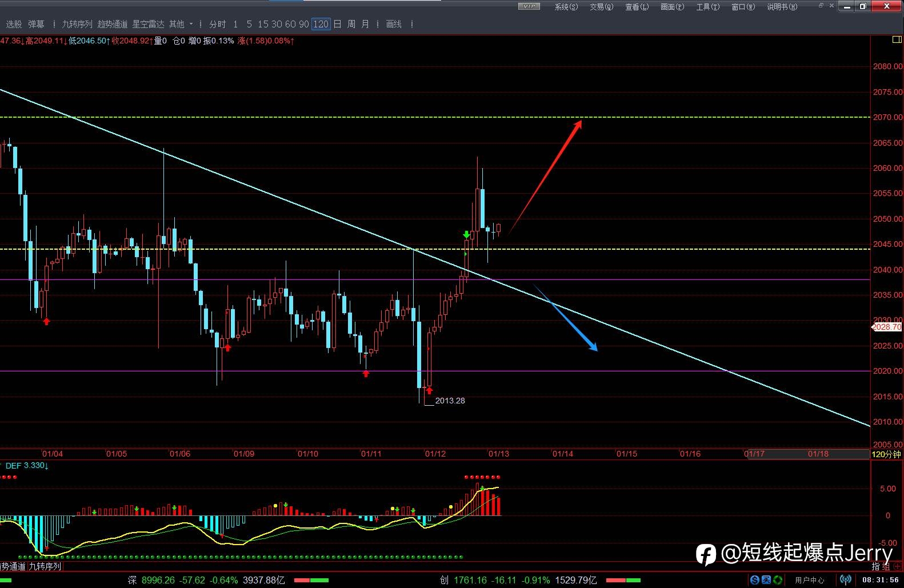Click the 涨(1.58)0.08% change readout
This screenshot has width=904, height=588.
click(266, 41)
